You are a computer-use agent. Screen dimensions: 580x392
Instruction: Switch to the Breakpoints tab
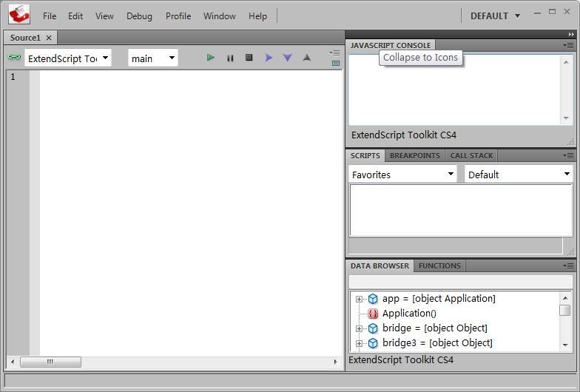pyautogui.click(x=414, y=155)
